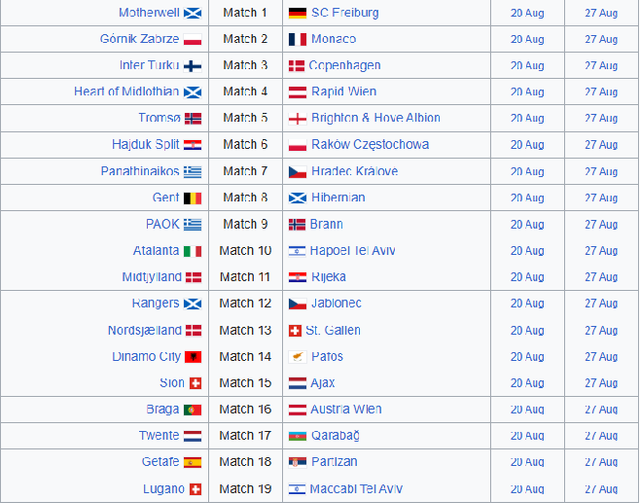Click the Spanish flag next to Getafe
The image size is (640, 503).
click(x=193, y=463)
